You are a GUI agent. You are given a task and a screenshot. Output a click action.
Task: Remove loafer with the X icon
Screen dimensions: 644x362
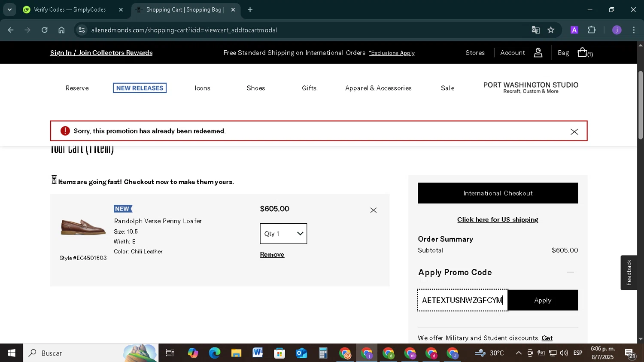coord(374,210)
